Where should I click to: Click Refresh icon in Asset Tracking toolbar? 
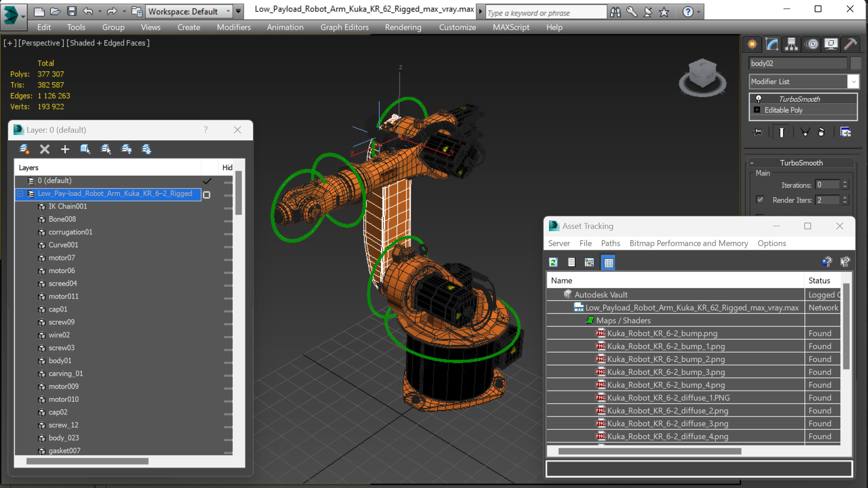[x=553, y=262]
